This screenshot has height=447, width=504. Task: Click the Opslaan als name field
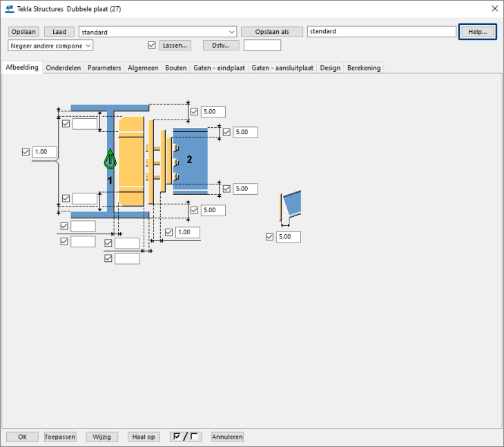(381, 32)
